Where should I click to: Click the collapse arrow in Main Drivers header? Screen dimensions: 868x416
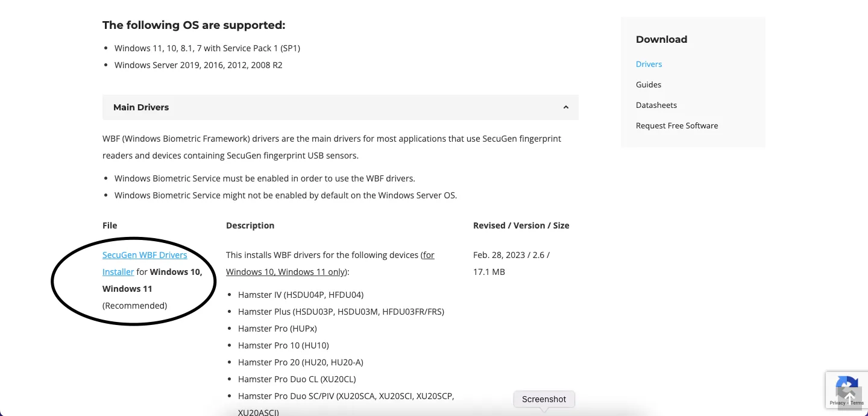tap(565, 107)
